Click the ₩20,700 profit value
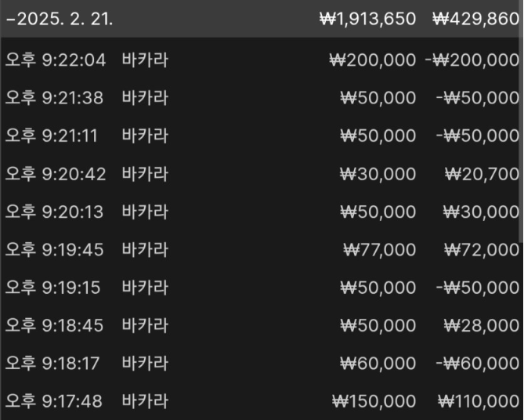The height and width of the screenshot is (420, 524). point(481,173)
